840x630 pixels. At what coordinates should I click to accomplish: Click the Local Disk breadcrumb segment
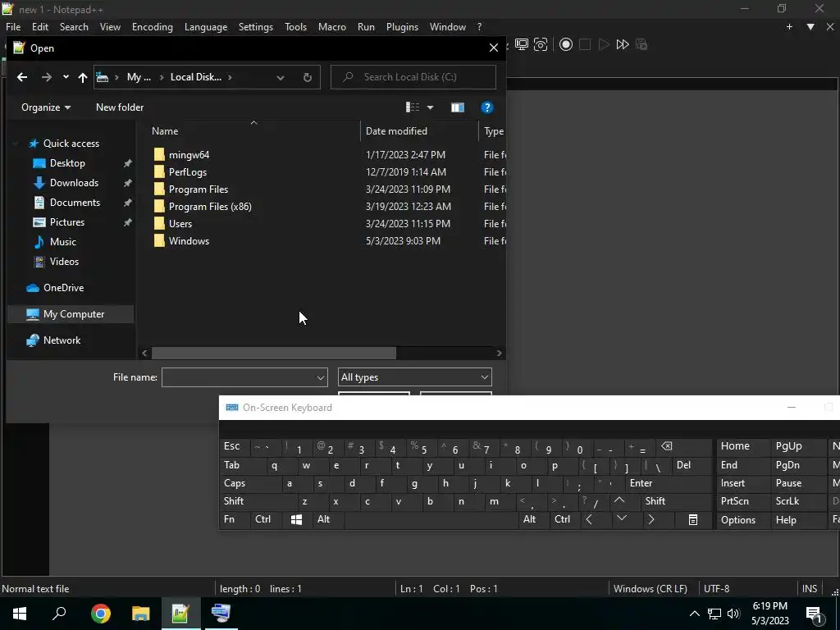[x=195, y=77]
